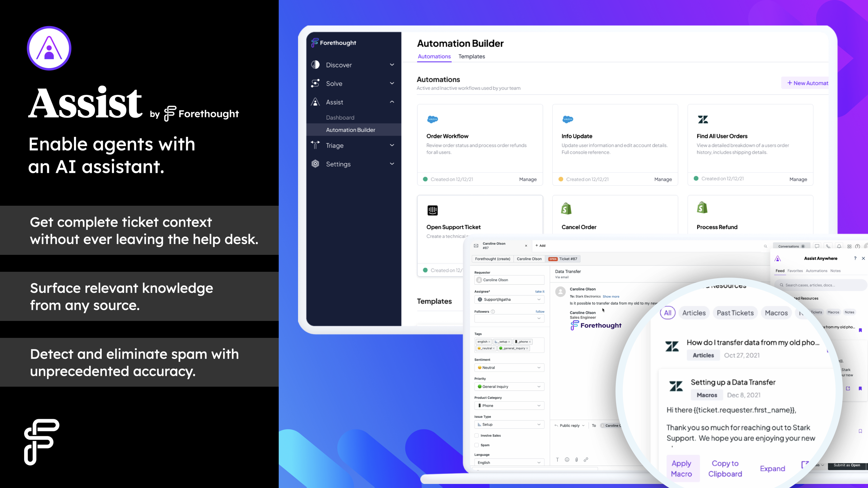The width and height of the screenshot is (868, 488).
Task: Click the notifications bell icon
Action: point(839,246)
